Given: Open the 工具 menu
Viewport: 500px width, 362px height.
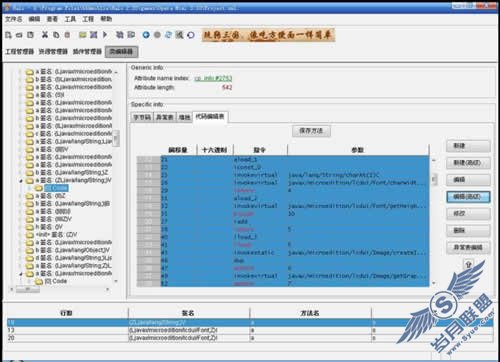Looking at the screenshot, I should (70, 19).
